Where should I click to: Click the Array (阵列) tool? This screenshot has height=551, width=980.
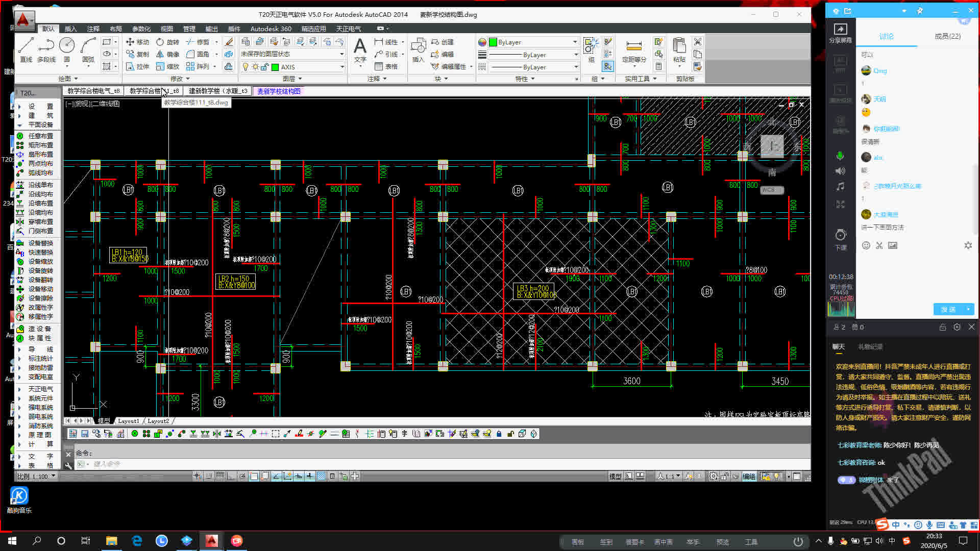(198, 66)
